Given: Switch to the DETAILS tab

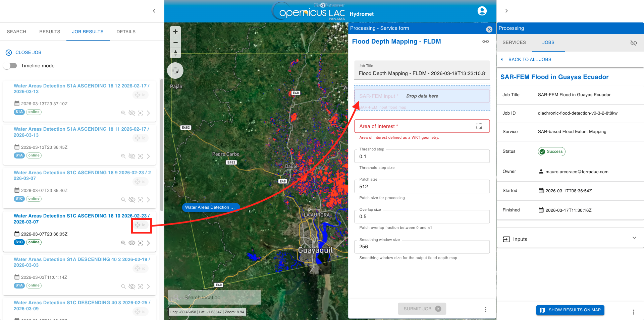Looking at the screenshot, I should pos(126,32).
